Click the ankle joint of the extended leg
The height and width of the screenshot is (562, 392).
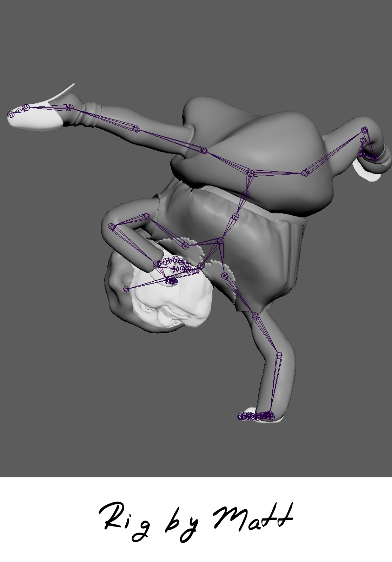70,107
